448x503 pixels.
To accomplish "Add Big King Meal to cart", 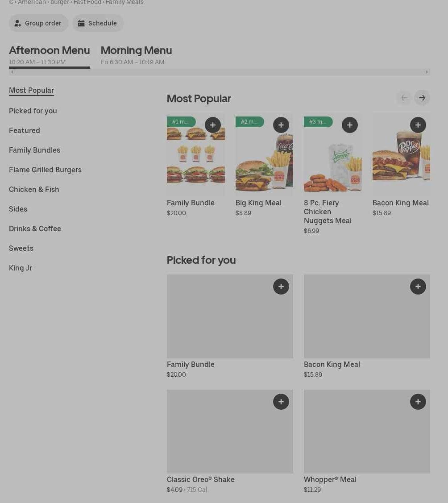I will pyautogui.click(x=281, y=125).
